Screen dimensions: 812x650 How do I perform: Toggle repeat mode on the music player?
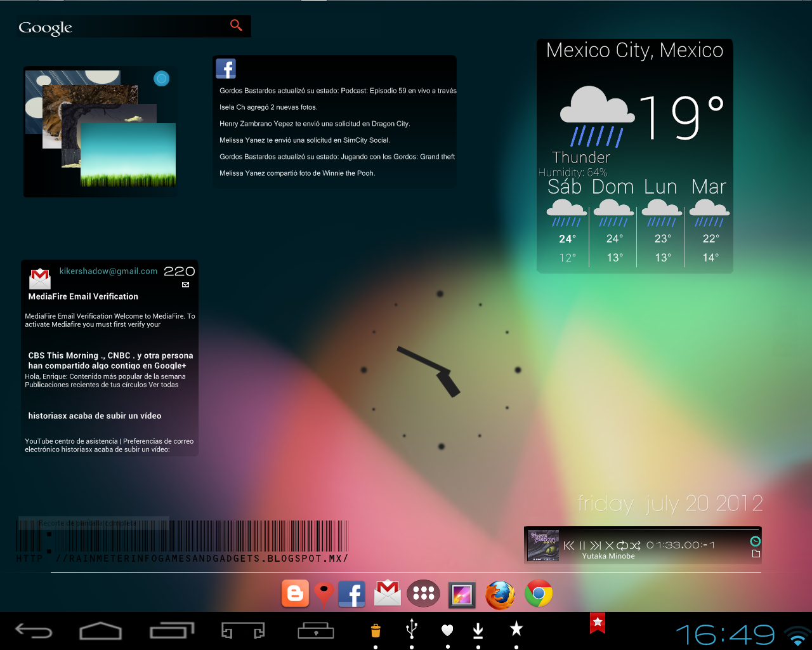(622, 545)
